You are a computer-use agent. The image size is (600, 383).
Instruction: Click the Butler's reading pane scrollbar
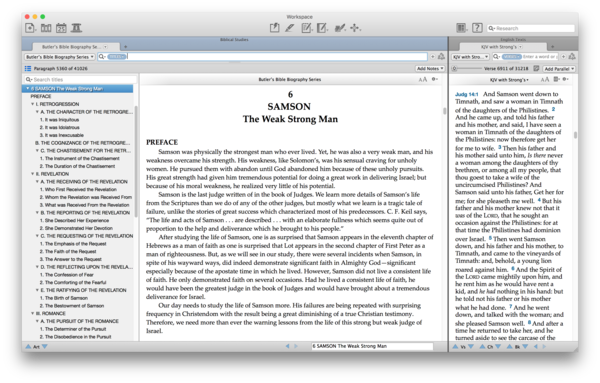[444, 111]
